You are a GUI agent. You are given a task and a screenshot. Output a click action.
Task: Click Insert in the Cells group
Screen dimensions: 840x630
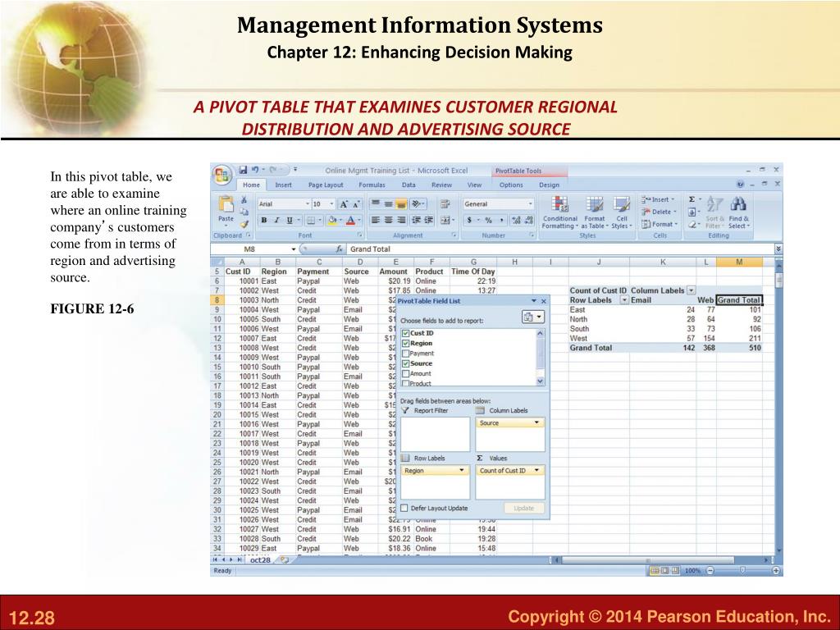659,199
